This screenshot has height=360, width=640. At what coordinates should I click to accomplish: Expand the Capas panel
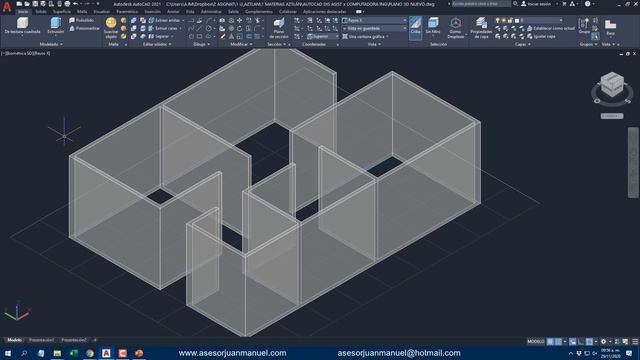[522, 44]
